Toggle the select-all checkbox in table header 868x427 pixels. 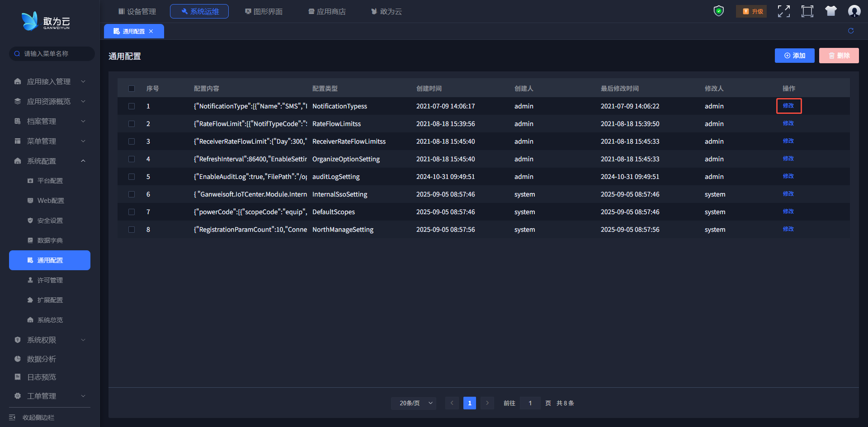132,89
